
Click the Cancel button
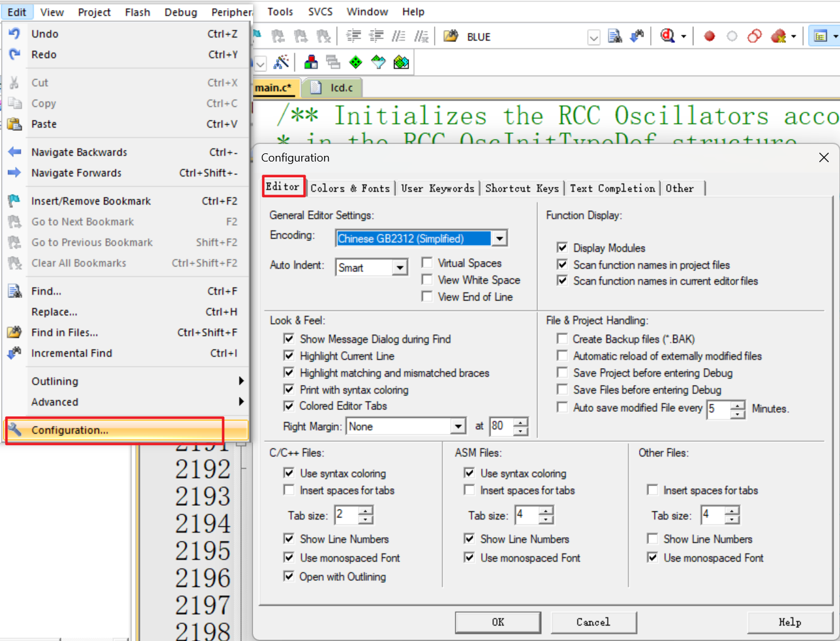coord(593,622)
